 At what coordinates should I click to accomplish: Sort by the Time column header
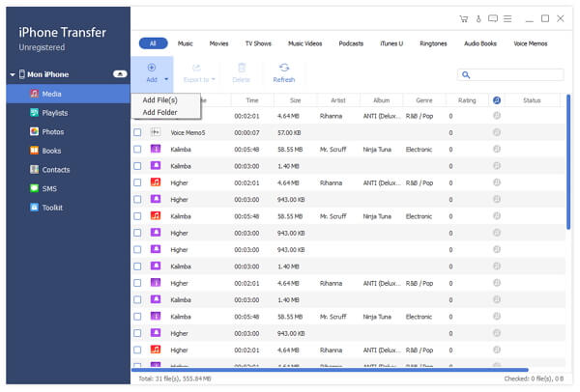(252, 100)
